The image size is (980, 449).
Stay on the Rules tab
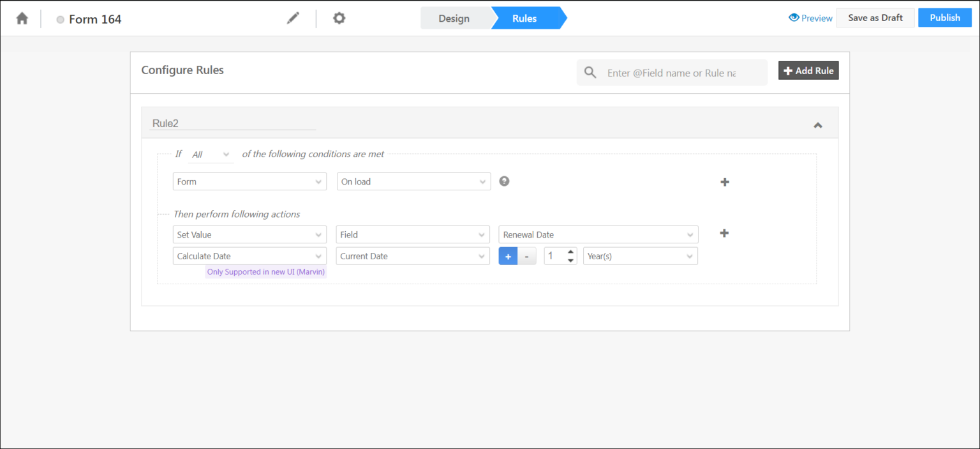[x=524, y=18]
